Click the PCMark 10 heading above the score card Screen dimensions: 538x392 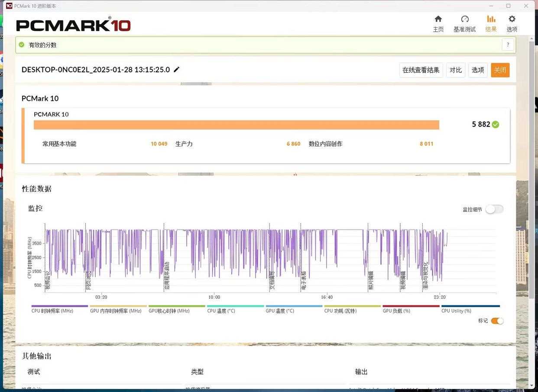pos(40,98)
